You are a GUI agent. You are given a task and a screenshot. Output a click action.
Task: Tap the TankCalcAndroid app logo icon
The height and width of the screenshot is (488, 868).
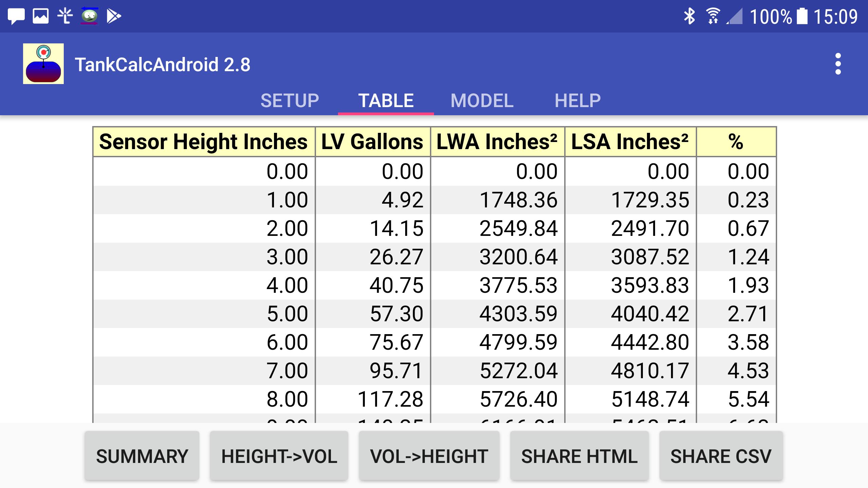[x=43, y=64]
